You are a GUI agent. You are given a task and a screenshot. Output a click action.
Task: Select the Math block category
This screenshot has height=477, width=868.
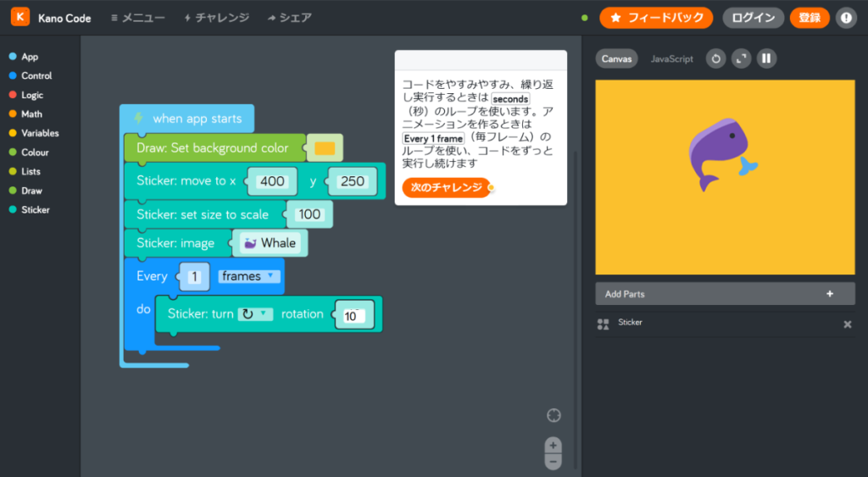25,114
